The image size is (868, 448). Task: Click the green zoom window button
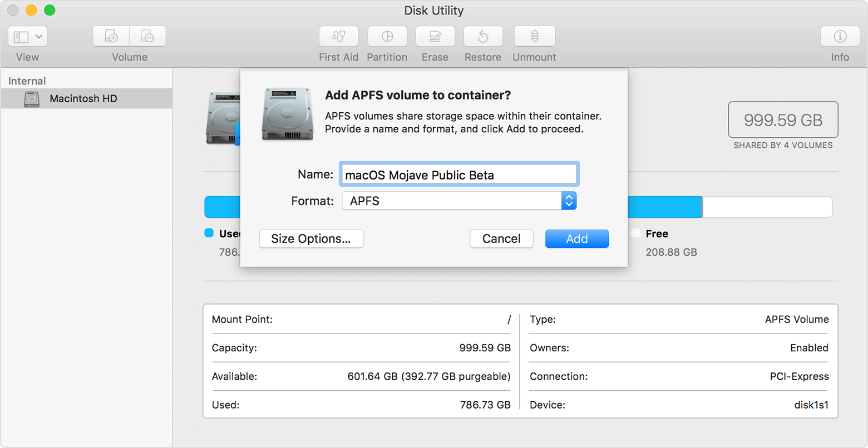tap(50, 10)
